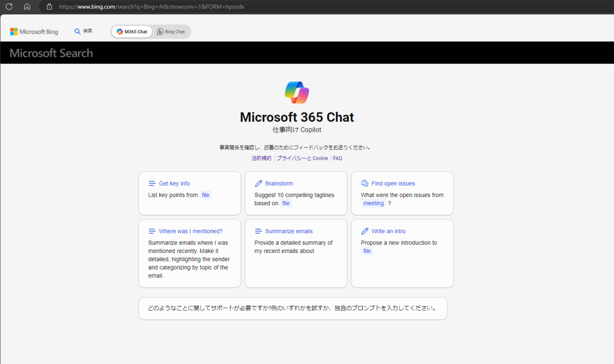Click the 事実関係を確認し feedback notice text
Viewport: 614px width, 364px height.
click(x=295, y=148)
